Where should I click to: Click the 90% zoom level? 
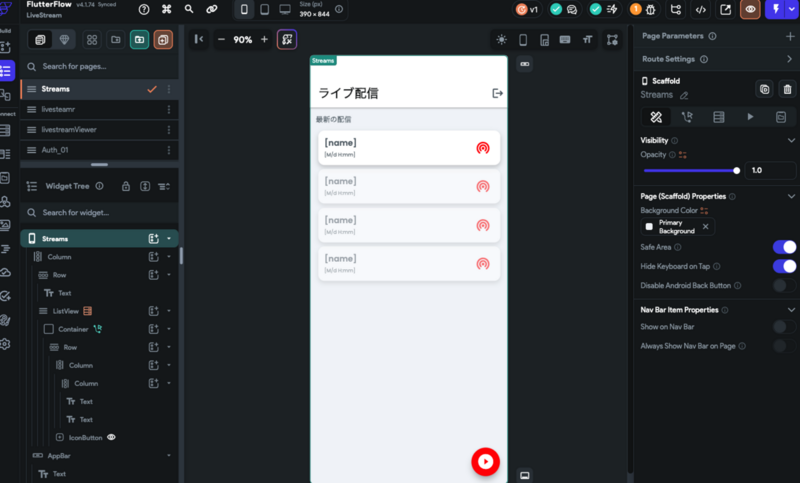coord(243,40)
